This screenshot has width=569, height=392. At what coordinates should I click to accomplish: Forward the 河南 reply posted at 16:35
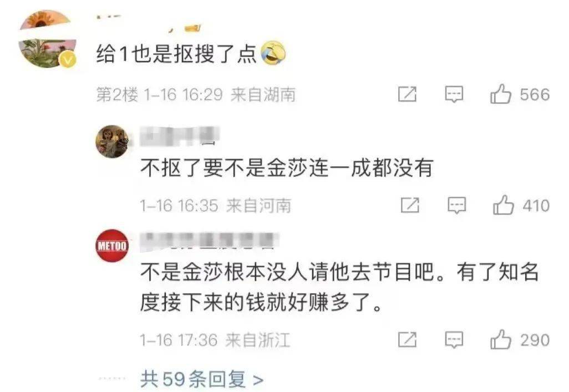coord(410,206)
